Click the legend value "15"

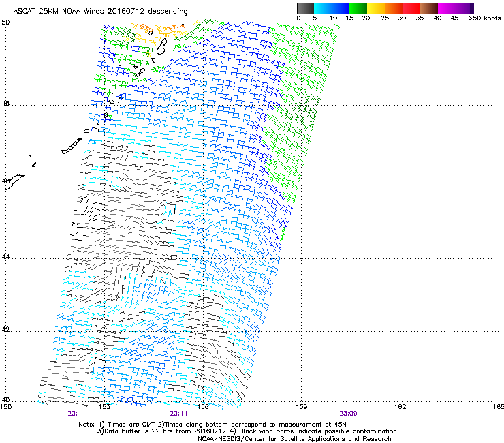click(x=349, y=18)
